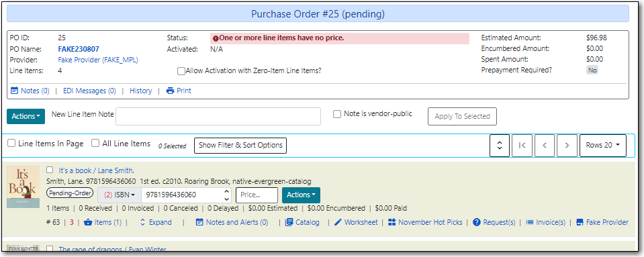The width and height of the screenshot is (644, 257).
Task: Click the store icon beside Fake Provider
Action: [580, 222]
